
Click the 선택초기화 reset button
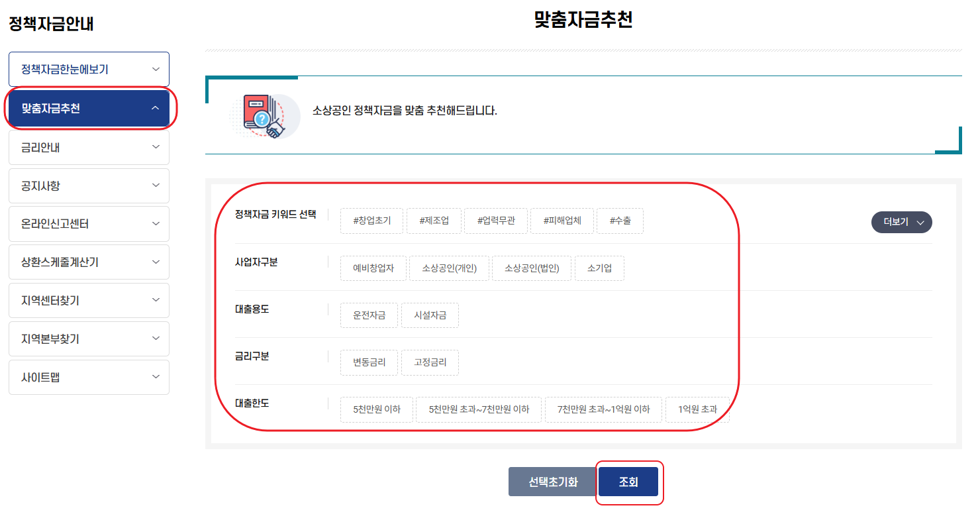pos(553,482)
